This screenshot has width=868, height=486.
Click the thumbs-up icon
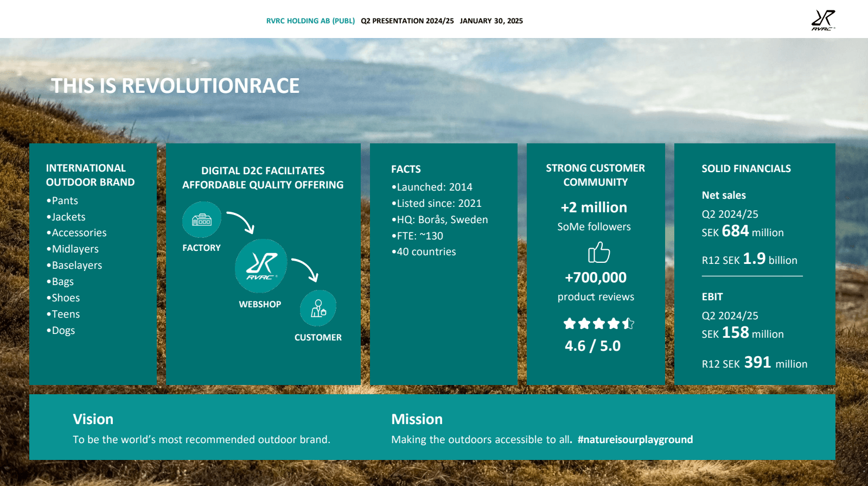click(x=599, y=252)
